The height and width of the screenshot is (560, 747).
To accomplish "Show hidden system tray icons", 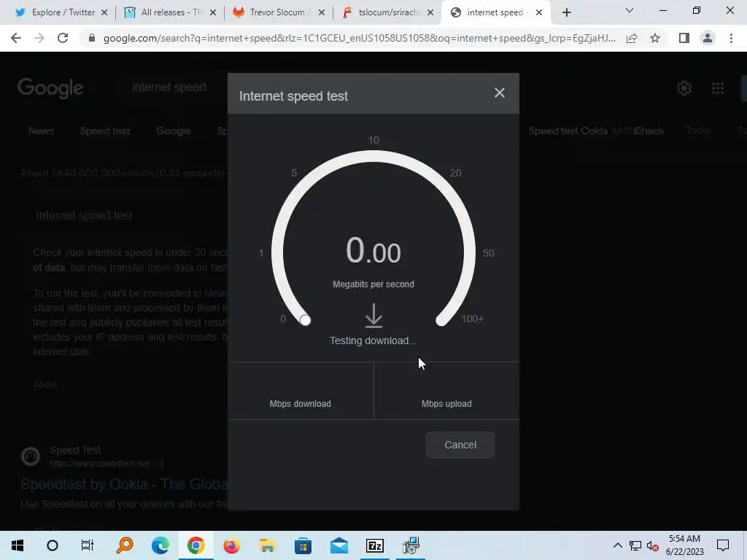I will [617, 545].
